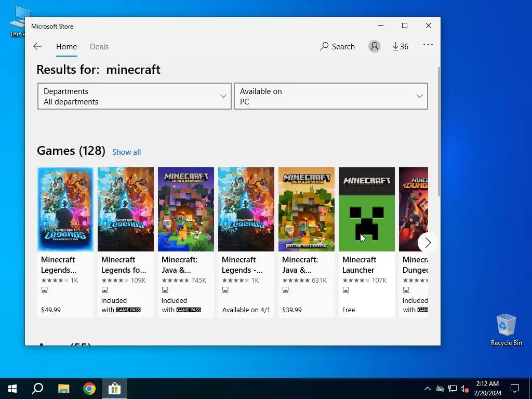
Task: Click Minecraft Launcher title text
Action: 359,264
